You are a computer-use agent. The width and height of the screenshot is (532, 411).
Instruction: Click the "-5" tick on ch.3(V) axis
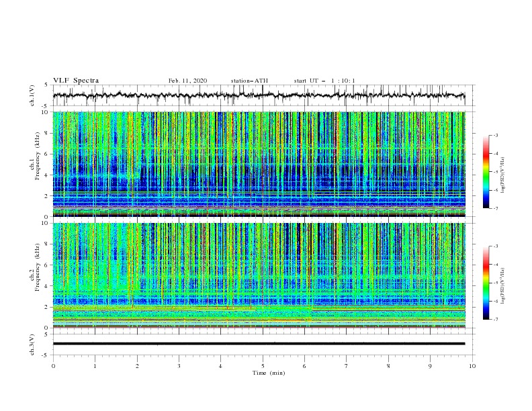point(46,355)
